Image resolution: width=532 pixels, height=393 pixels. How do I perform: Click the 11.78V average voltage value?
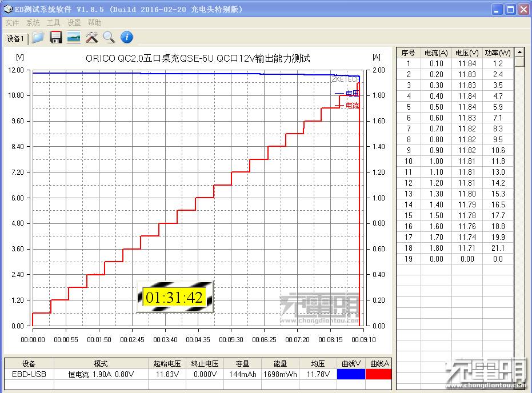click(x=318, y=374)
